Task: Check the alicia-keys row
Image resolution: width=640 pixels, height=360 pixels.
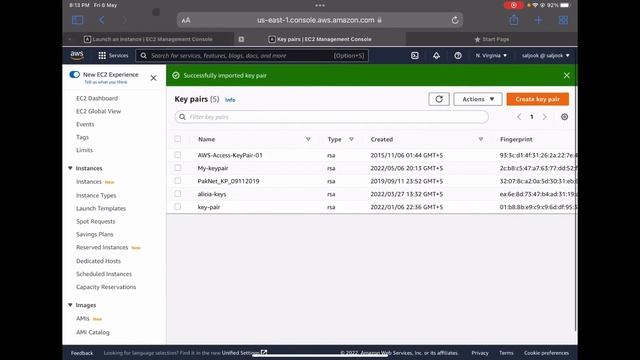Action: tap(178, 194)
